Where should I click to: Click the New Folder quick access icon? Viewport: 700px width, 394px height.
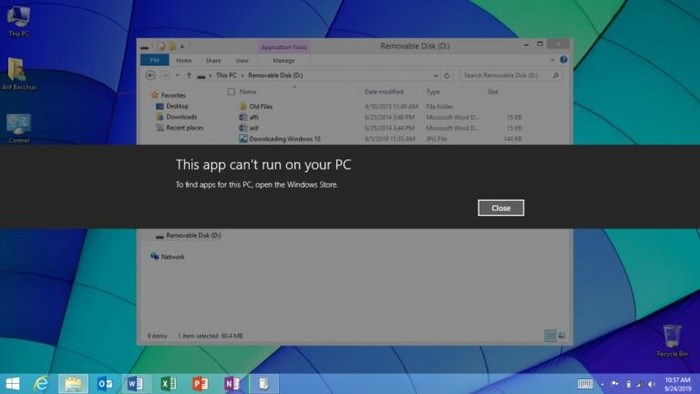coord(172,46)
